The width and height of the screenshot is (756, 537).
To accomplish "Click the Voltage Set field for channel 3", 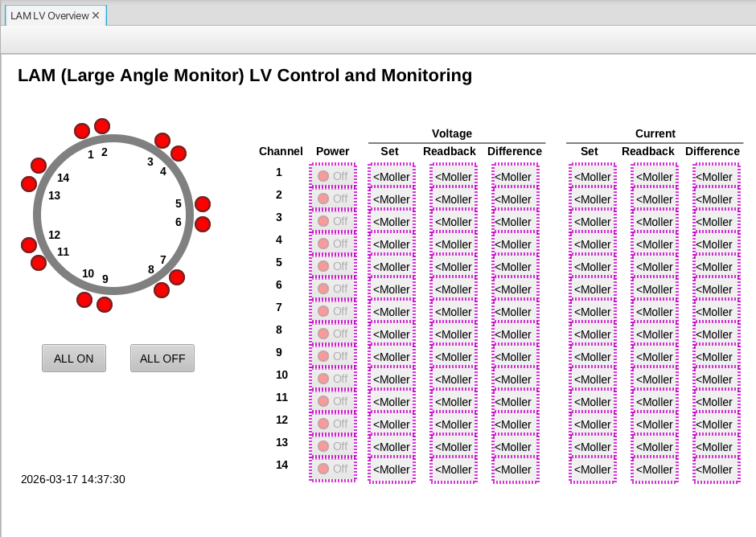I will tap(392, 221).
